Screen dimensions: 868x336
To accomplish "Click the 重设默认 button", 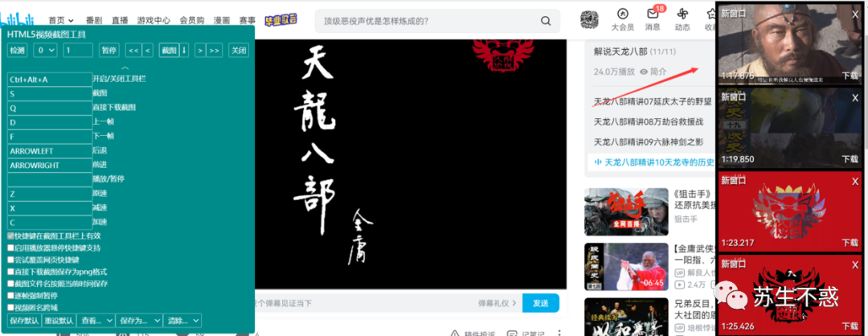I will [x=59, y=321].
